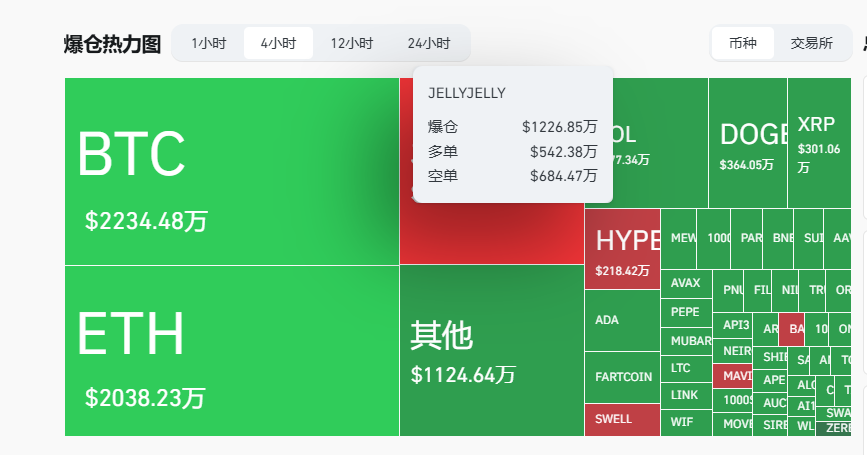Select the AVAX tile
867x455 pixels.
[686, 283]
